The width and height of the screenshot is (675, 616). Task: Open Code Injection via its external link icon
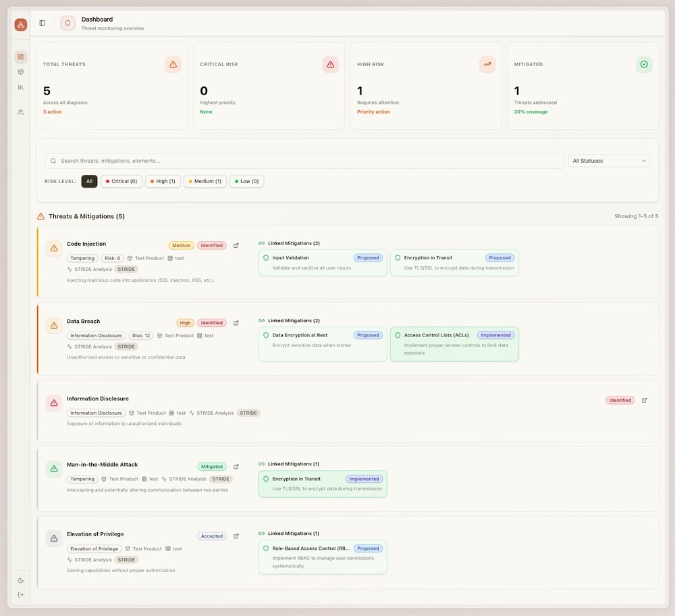pyautogui.click(x=236, y=246)
